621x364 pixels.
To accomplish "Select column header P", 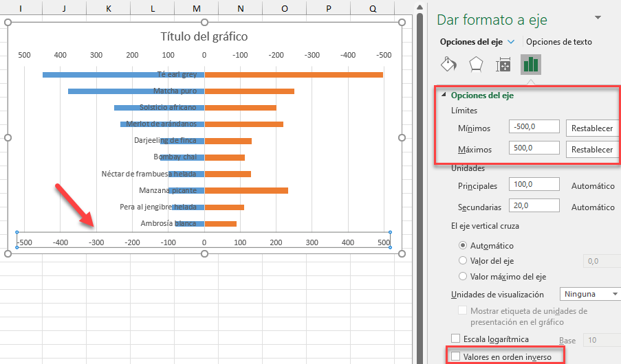I will click(x=328, y=8).
